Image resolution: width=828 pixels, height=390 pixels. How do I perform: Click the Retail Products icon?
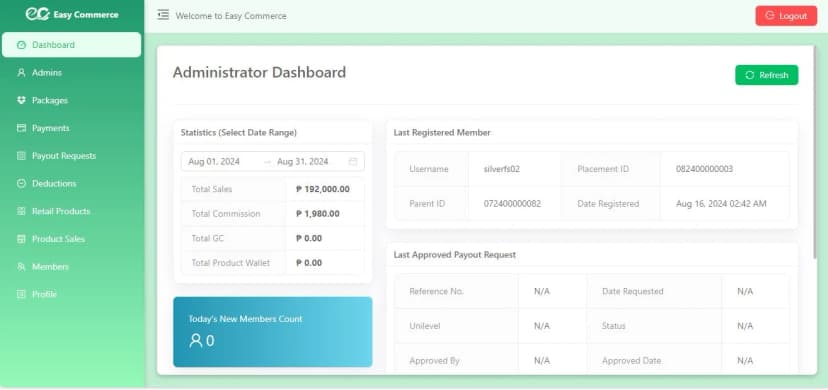pyautogui.click(x=21, y=211)
